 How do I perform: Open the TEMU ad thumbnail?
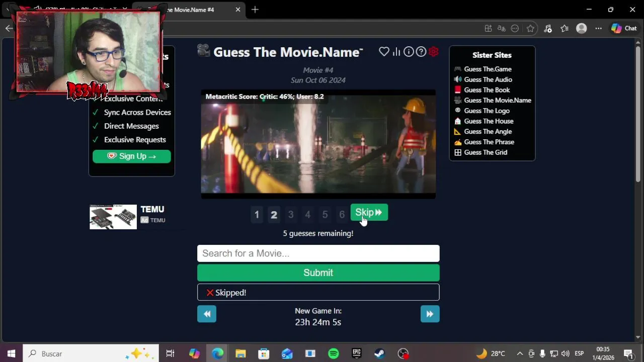point(113,217)
